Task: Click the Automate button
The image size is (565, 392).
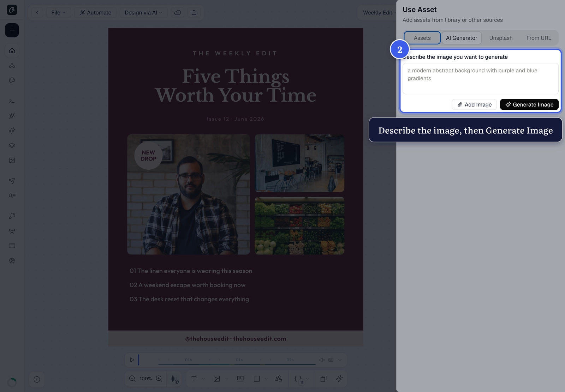Action: [95, 12]
